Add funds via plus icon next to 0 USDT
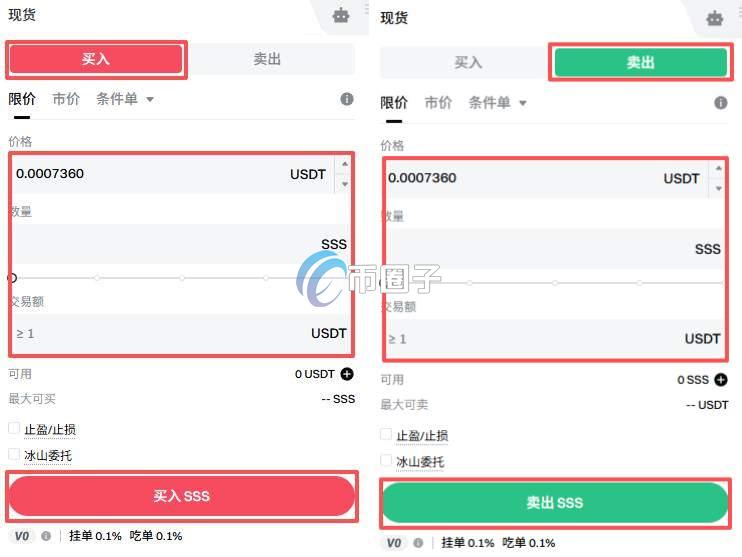This screenshot has height=557, width=742. (347, 374)
